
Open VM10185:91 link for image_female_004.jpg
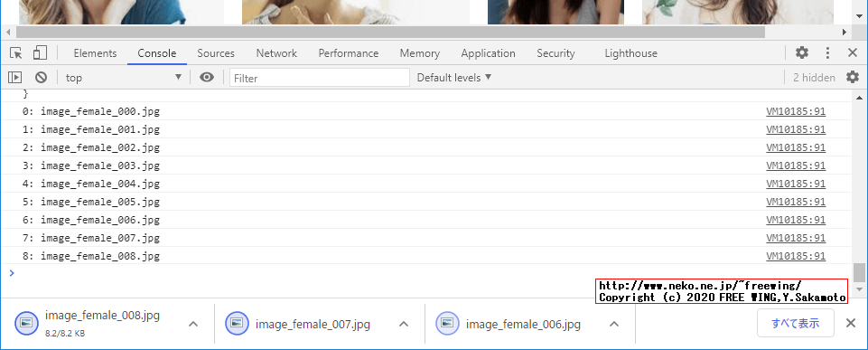click(796, 184)
